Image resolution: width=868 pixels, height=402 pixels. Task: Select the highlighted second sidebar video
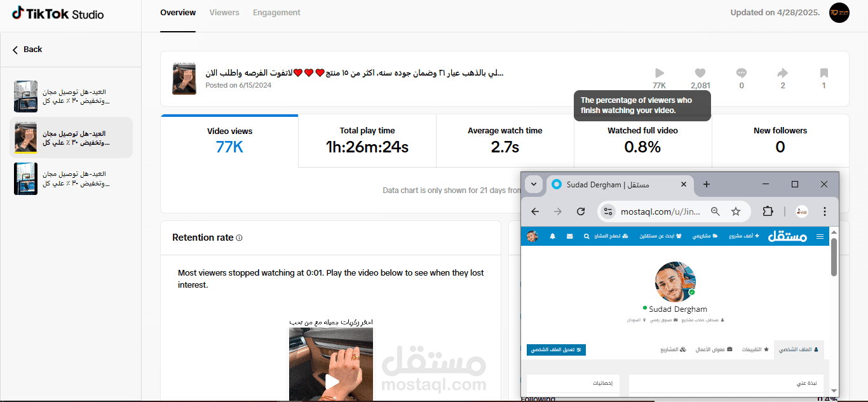(x=71, y=137)
